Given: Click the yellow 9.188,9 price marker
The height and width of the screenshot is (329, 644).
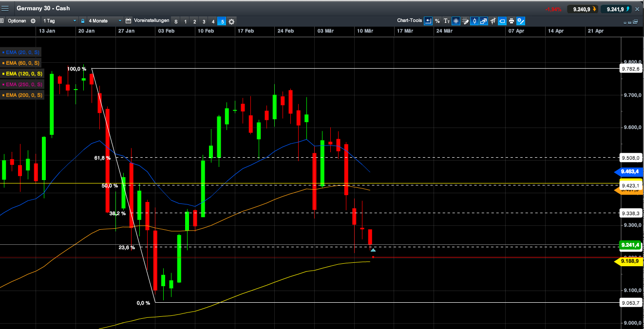Looking at the screenshot, I should pyautogui.click(x=629, y=262).
